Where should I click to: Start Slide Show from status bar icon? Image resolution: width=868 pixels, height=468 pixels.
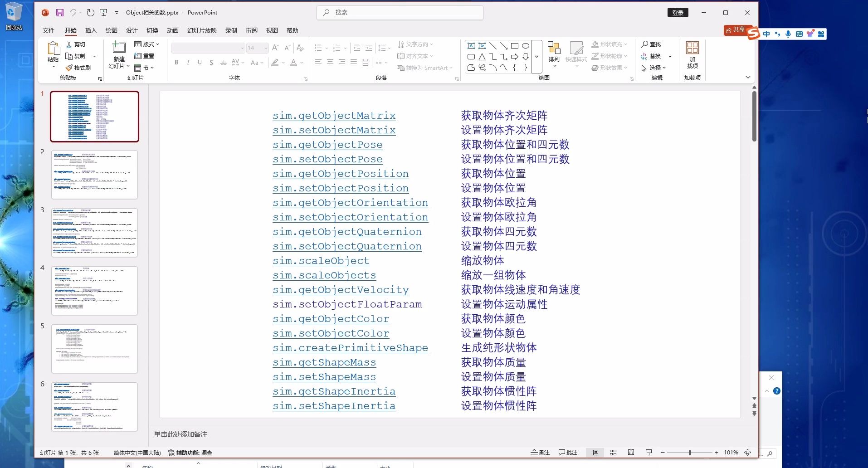[x=649, y=453]
